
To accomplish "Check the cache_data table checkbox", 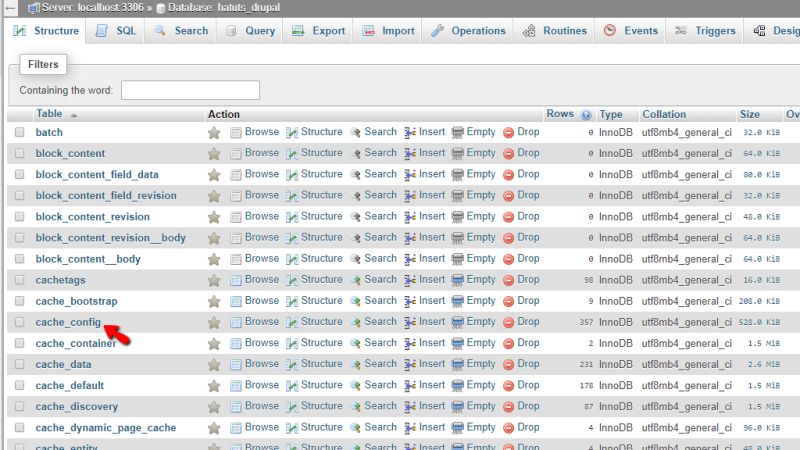I will 19,364.
